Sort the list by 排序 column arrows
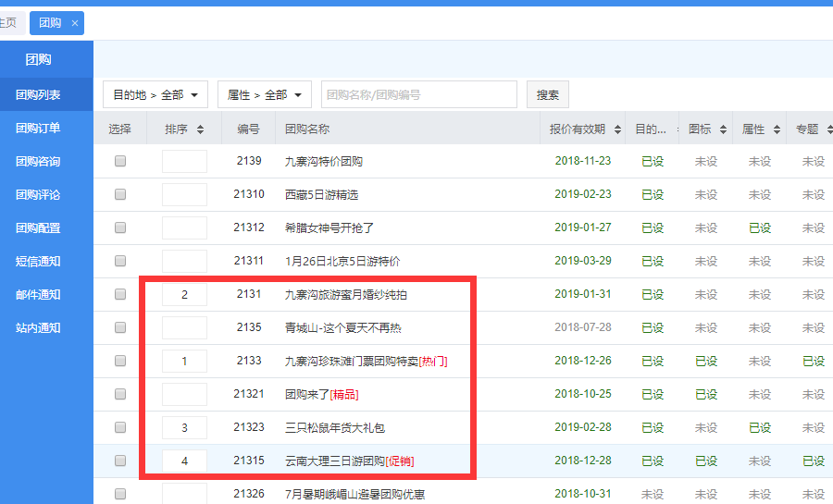This screenshot has width=833, height=504. click(x=200, y=130)
